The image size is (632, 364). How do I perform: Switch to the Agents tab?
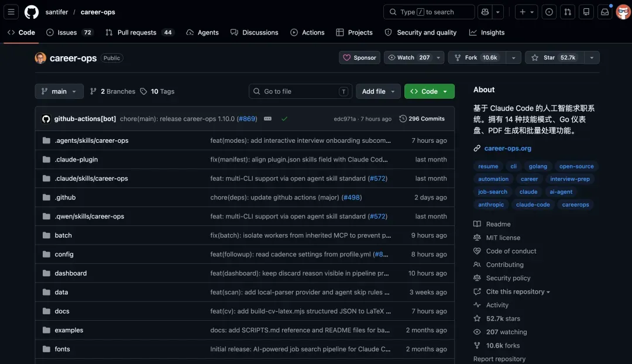202,32
